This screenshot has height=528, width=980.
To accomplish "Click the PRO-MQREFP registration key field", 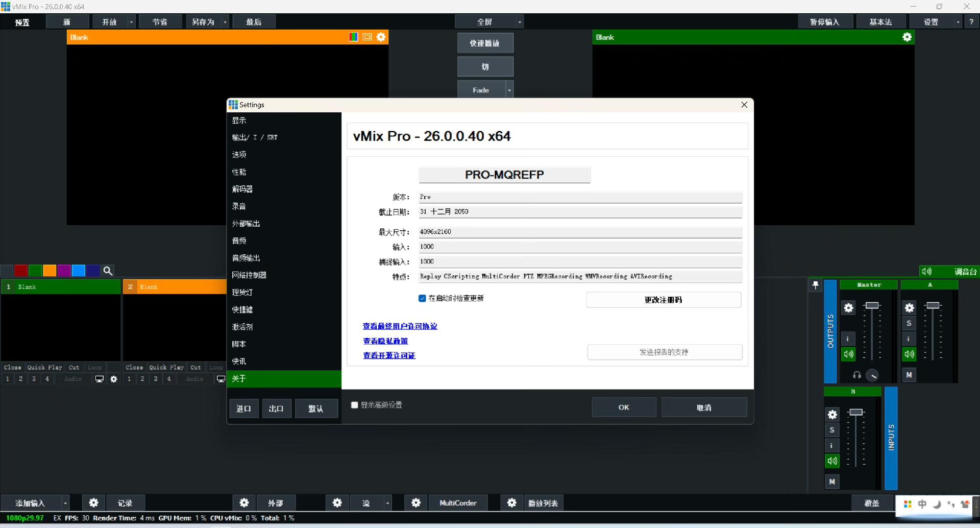I will pyautogui.click(x=504, y=175).
